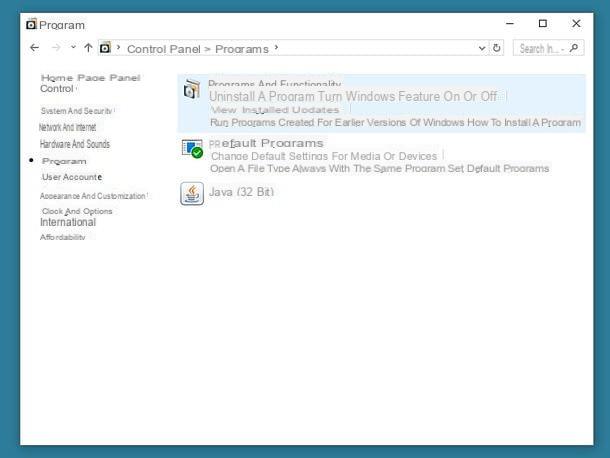The image size is (610, 458).
Task: Select Program in left sidebar
Action: point(64,161)
